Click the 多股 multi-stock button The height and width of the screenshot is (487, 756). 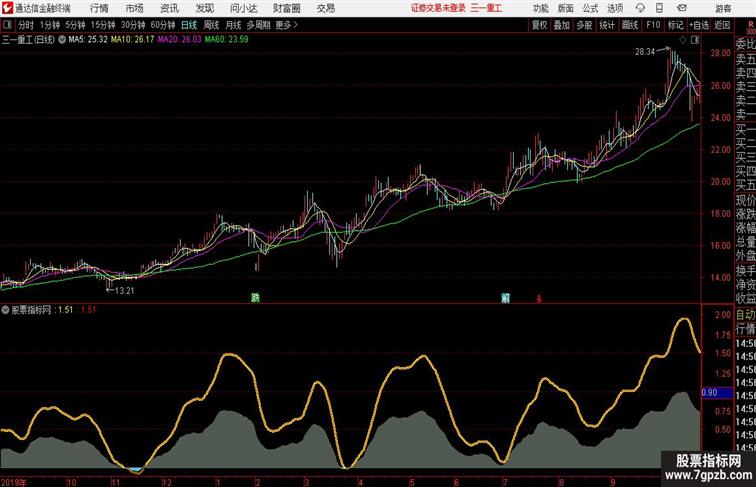584,25
